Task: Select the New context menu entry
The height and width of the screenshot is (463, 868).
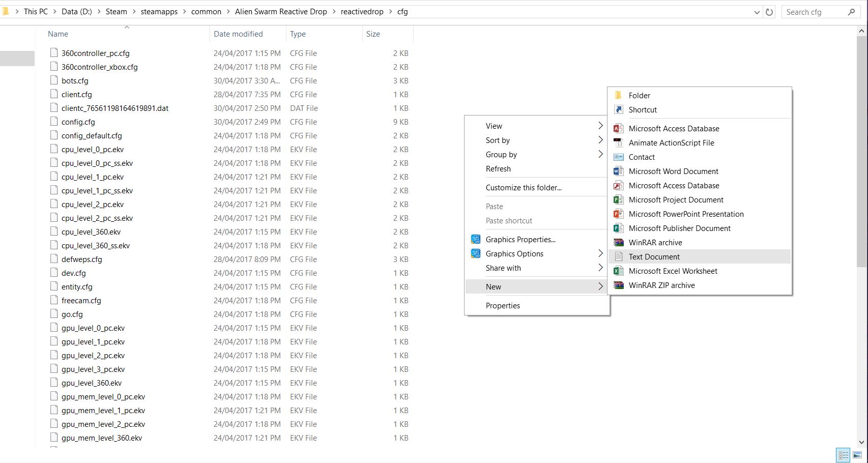Action: (537, 287)
